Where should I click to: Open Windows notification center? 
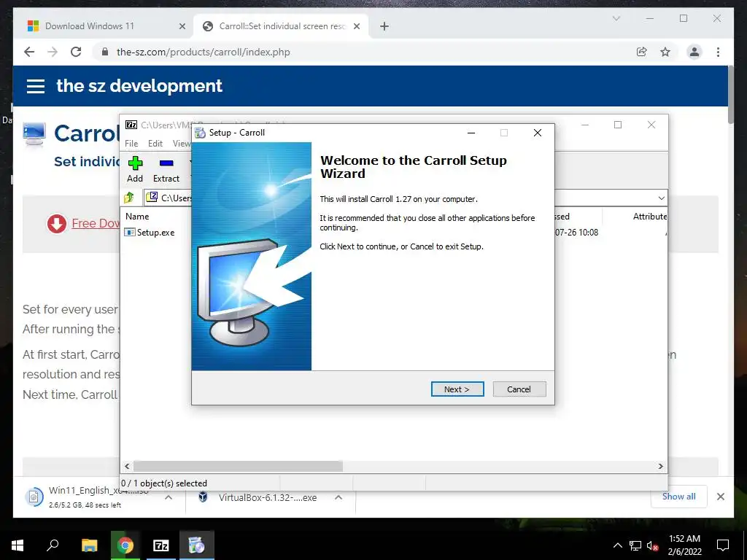723,545
